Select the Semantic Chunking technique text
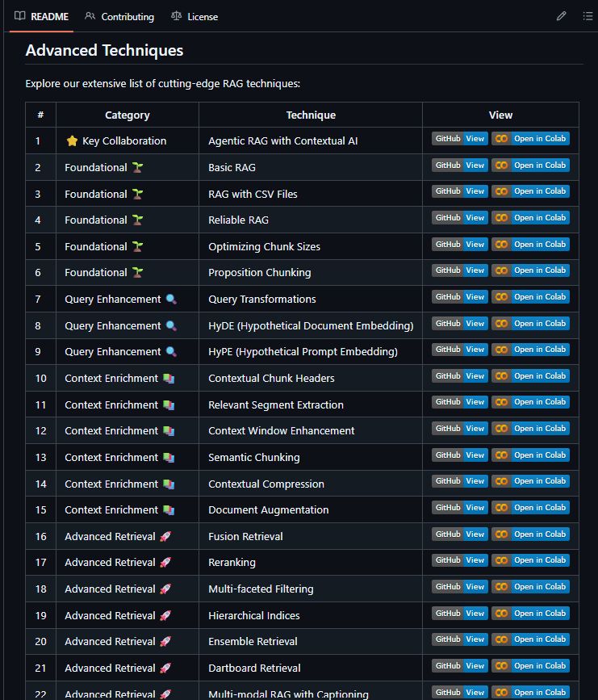This screenshot has width=598, height=700. (x=254, y=458)
